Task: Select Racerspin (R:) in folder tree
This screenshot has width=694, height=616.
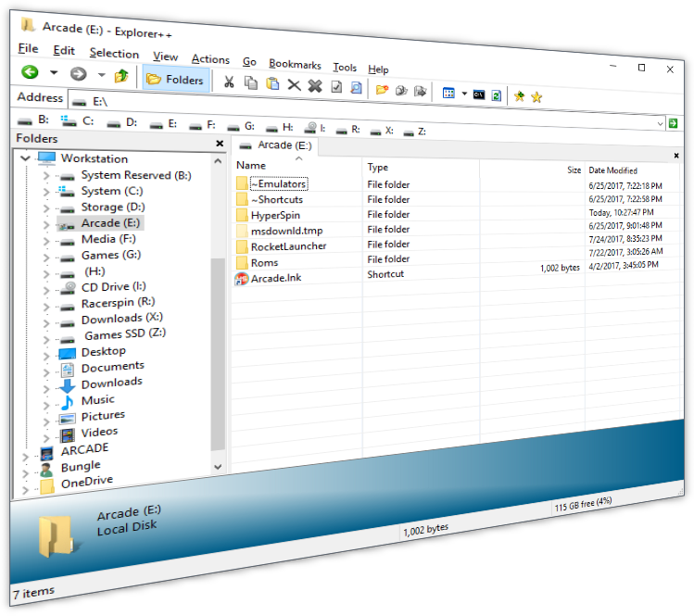Action: 119,303
